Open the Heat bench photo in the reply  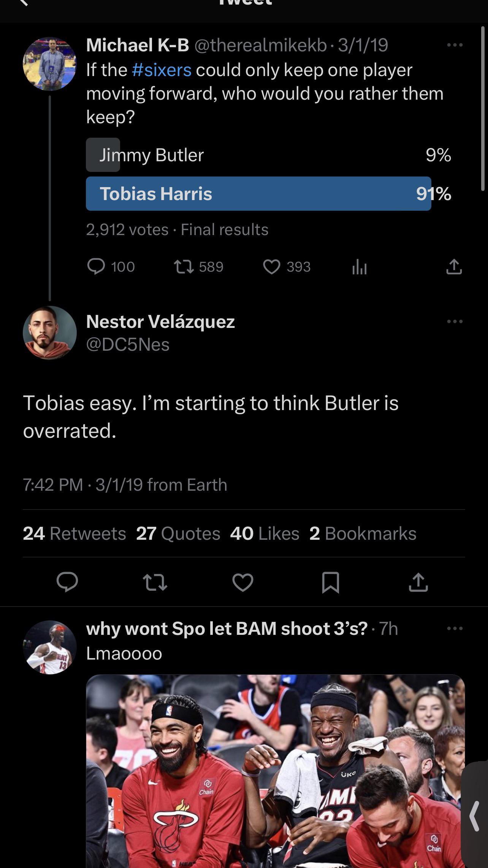275,772
